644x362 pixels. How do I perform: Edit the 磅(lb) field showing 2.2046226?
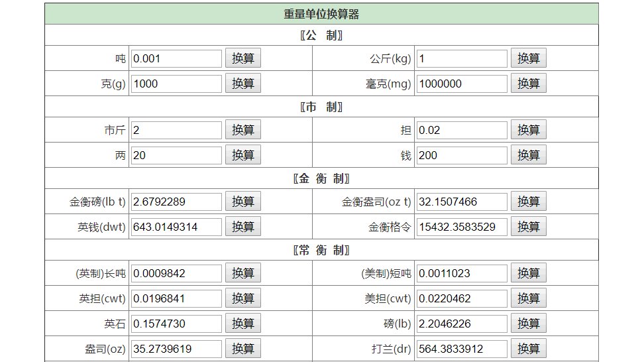click(x=462, y=324)
